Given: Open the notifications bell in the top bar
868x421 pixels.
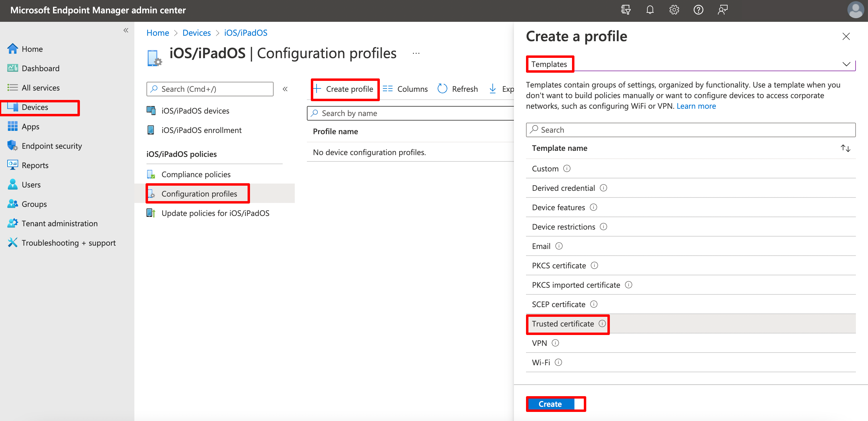Looking at the screenshot, I should 650,10.
